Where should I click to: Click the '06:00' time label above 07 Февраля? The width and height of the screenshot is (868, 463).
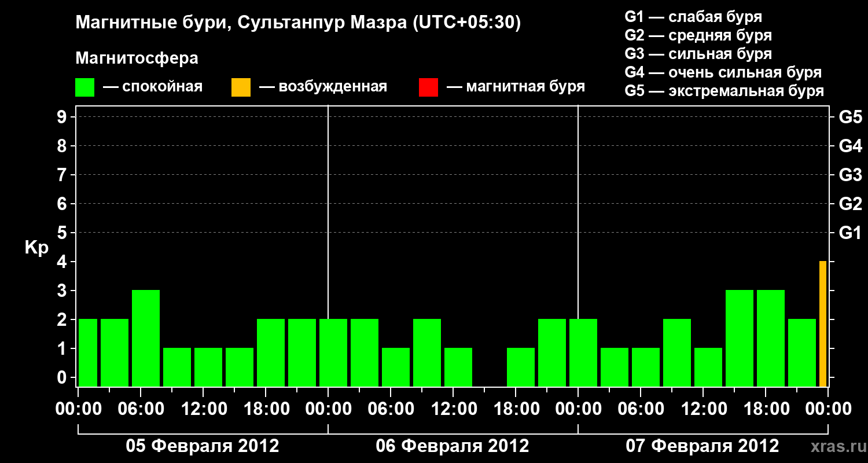point(641,409)
